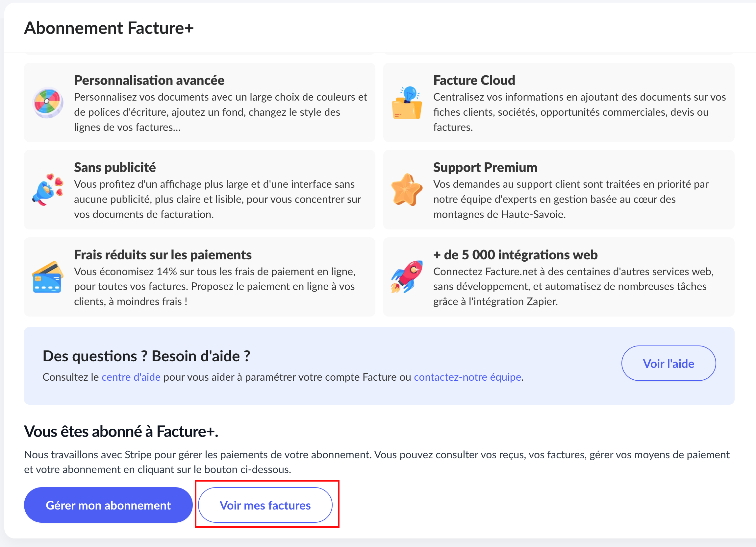The height and width of the screenshot is (547, 756).
Task: Follow the "centre d'aide" link
Action: point(131,377)
